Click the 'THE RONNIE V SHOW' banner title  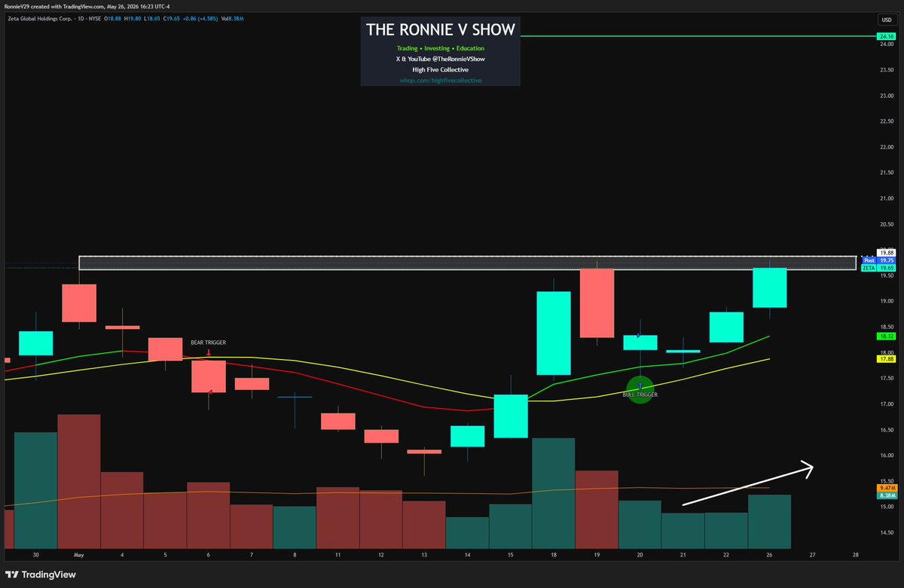440,29
